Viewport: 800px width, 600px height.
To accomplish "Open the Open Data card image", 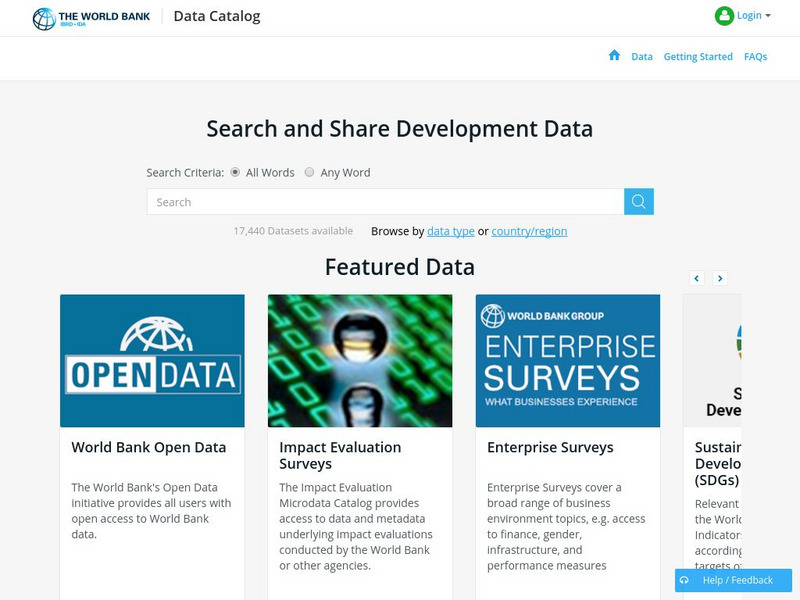I will 152,361.
